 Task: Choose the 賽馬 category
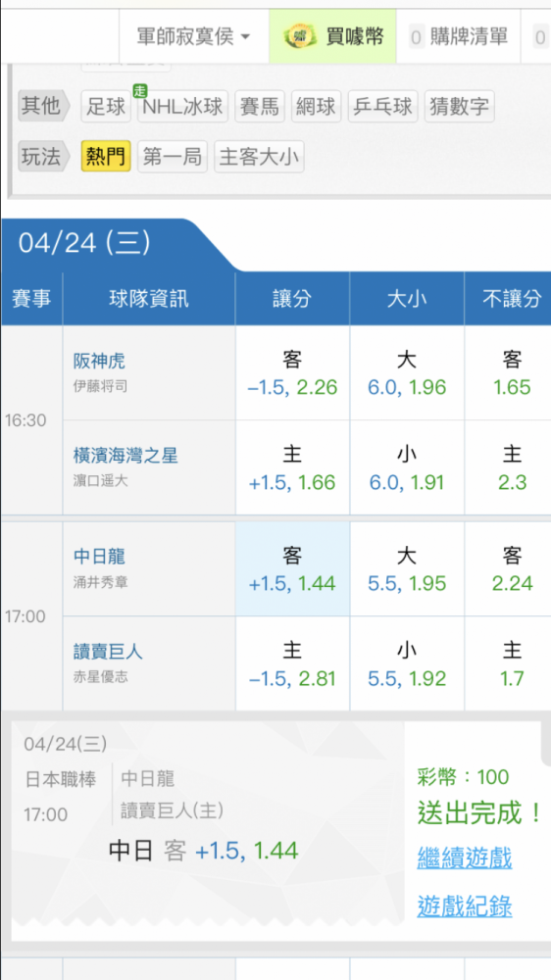pyautogui.click(x=260, y=107)
